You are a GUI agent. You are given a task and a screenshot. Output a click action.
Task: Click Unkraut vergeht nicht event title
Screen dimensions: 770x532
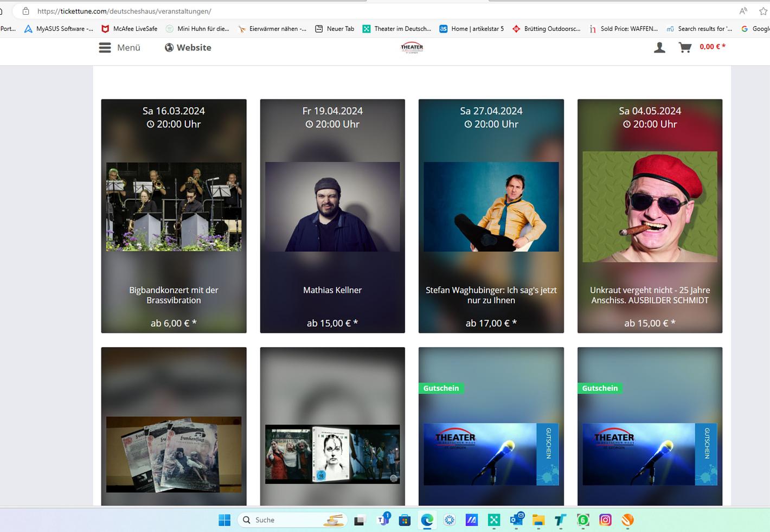tap(650, 295)
